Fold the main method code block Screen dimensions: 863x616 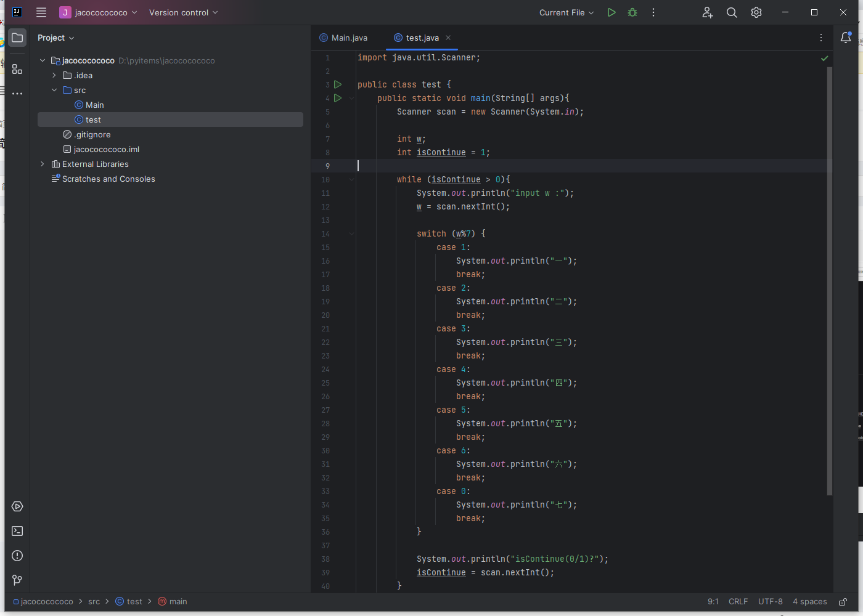(x=351, y=98)
